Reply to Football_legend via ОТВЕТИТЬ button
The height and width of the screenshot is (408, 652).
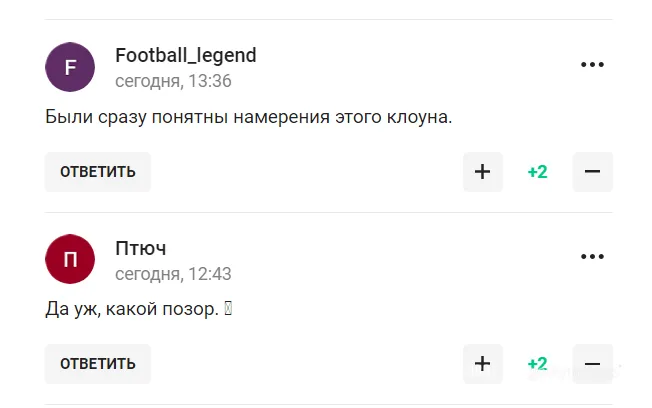[x=98, y=172]
